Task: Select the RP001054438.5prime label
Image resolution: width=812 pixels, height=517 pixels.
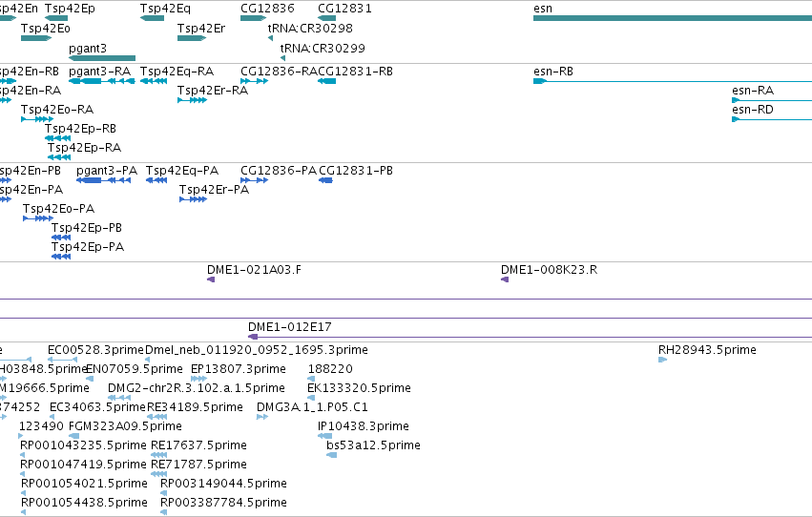Action: tap(84, 503)
